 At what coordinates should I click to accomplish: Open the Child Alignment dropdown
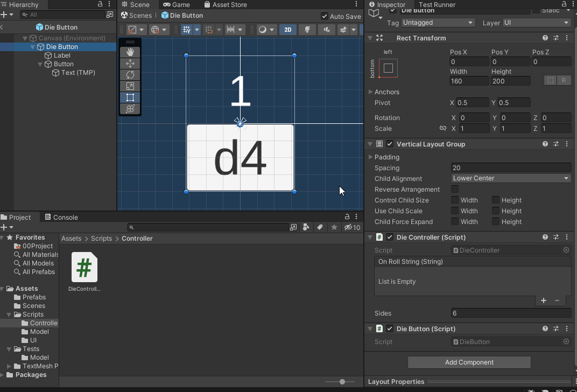tap(511, 178)
